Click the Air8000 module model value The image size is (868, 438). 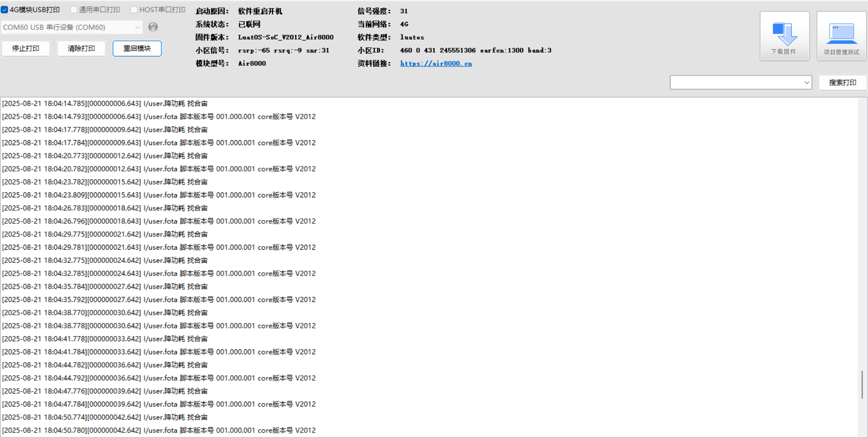252,64
